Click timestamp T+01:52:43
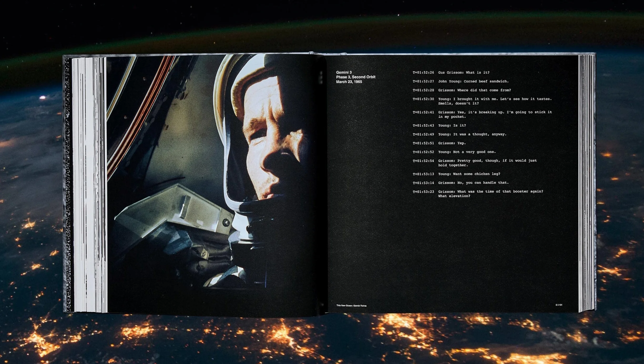The image size is (644, 364). (x=423, y=126)
